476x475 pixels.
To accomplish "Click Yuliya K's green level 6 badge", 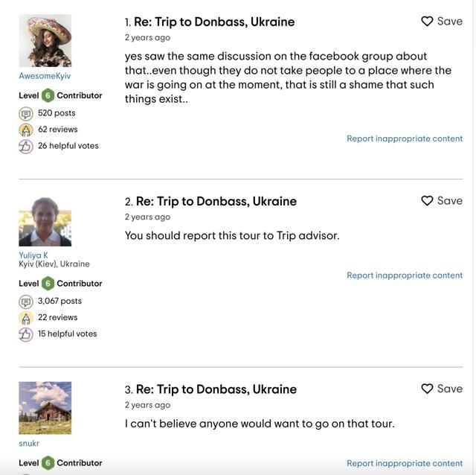I will click(48, 284).
